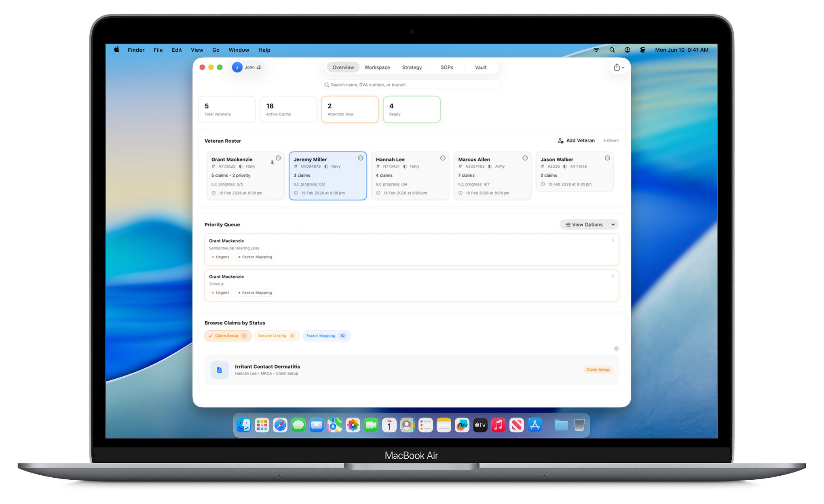
Task: Open the ellipsis menu on Jeremy Miller's card
Action: click(360, 158)
